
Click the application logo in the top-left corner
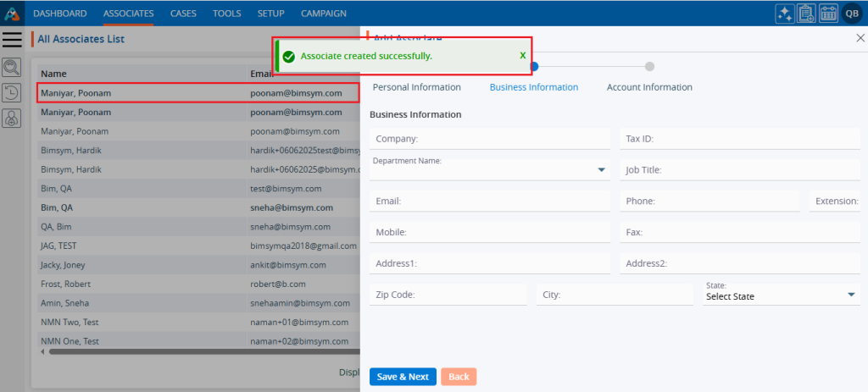[12, 13]
